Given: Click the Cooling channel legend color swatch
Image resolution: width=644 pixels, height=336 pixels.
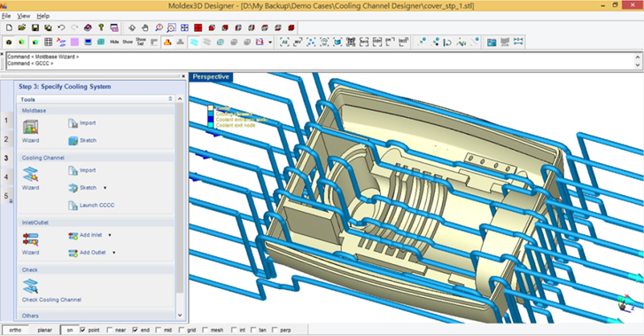Looking at the screenshot, I should tap(211, 113).
